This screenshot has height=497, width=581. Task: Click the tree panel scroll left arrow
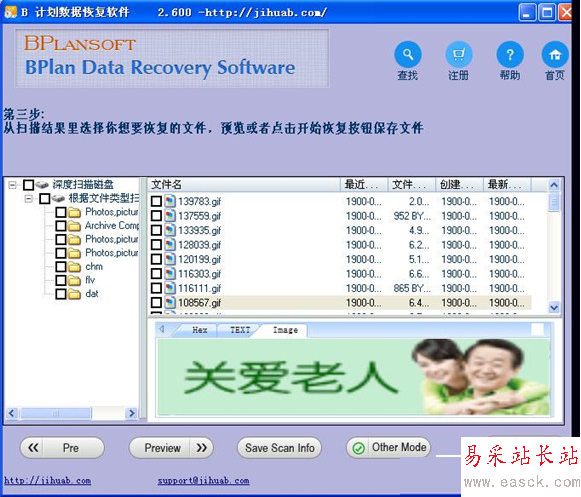point(12,413)
